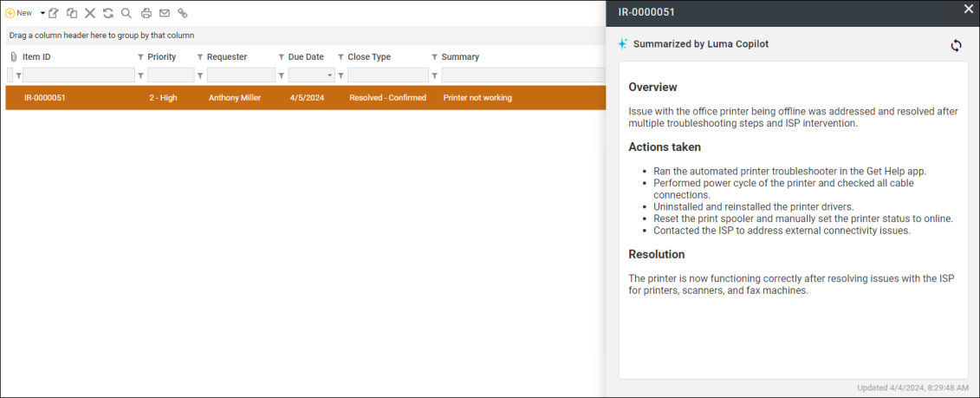Close the IR-0000051 summary panel
The image size is (980, 398).
968,9
